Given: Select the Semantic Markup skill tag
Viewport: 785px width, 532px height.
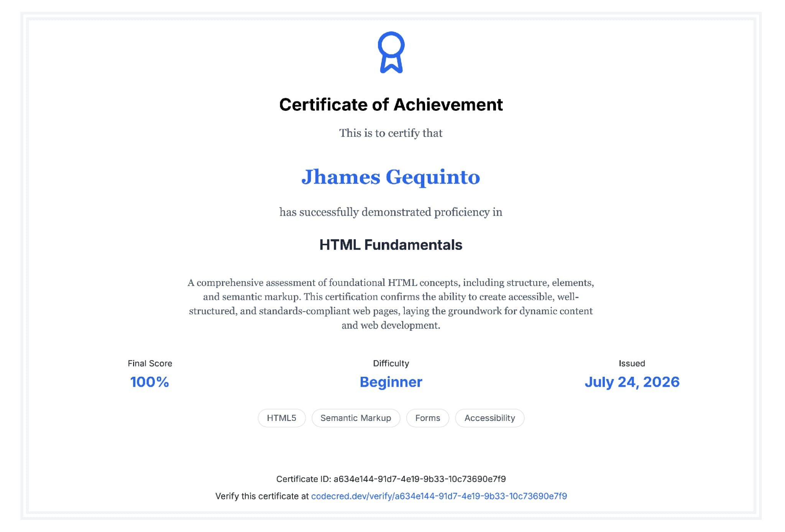Looking at the screenshot, I should pos(356,418).
